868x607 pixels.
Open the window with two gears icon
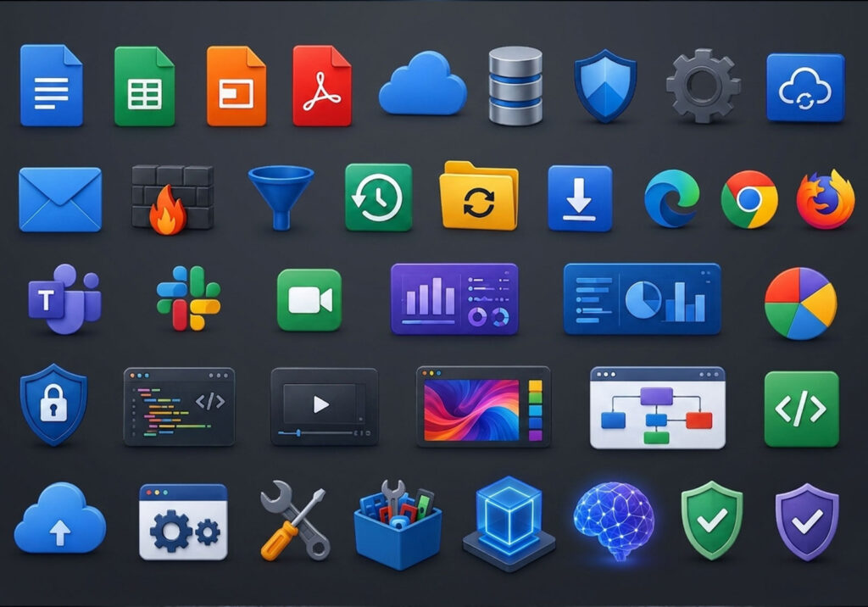coord(183,522)
